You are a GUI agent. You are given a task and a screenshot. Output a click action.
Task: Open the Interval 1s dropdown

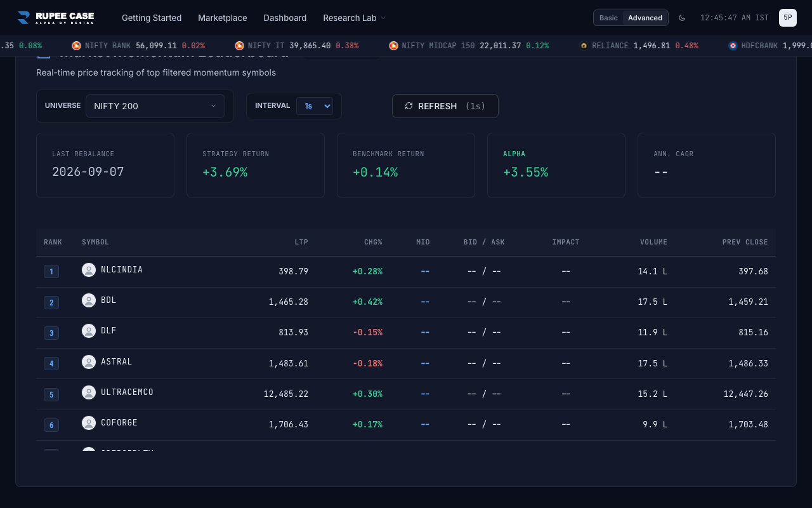click(x=315, y=106)
